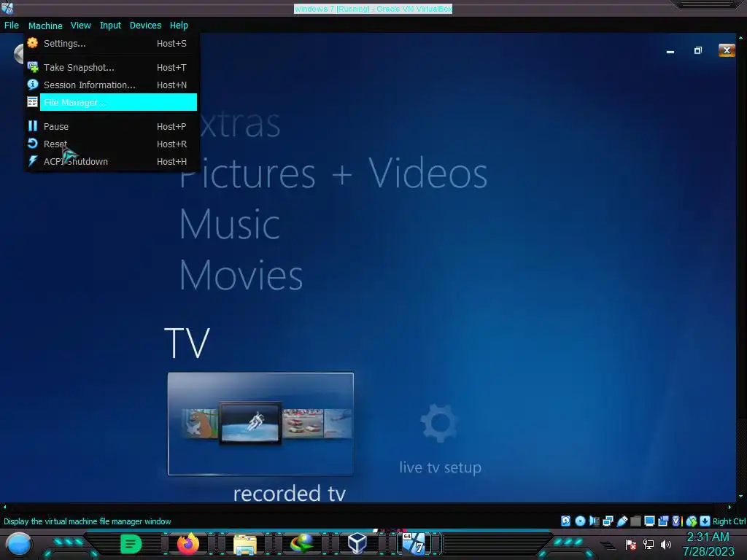The height and width of the screenshot is (560, 747).
Task: Open the Help menu
Action: tap(179, 26)
